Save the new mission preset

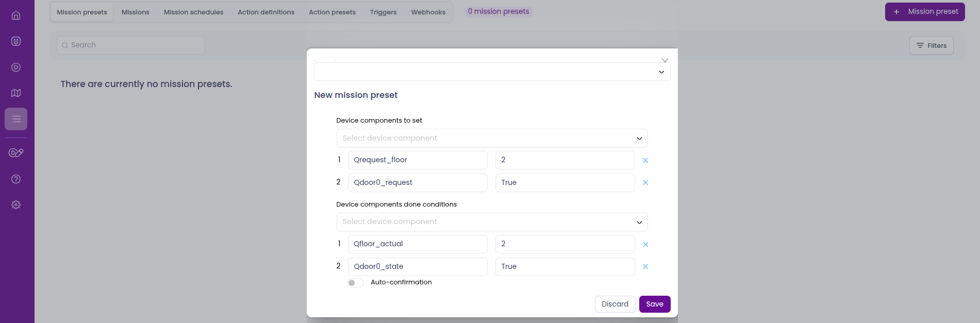click(654, 304)
